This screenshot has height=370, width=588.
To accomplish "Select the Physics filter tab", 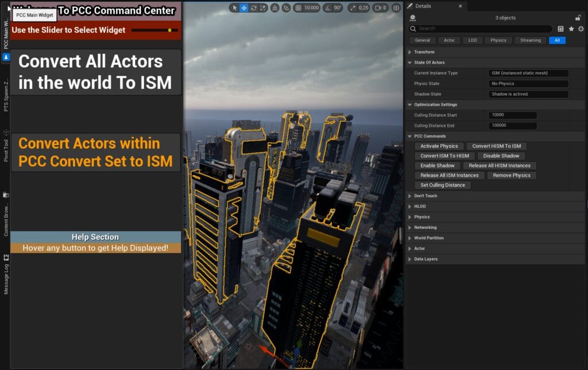I will 498,40.
